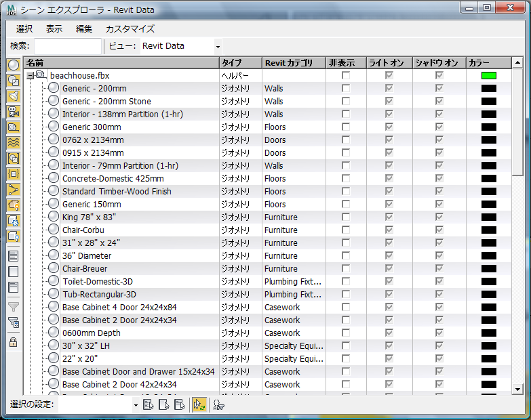531x420 pixels.
Task: Toggle the Display Shapes filter icon
Action: point(14,81)
